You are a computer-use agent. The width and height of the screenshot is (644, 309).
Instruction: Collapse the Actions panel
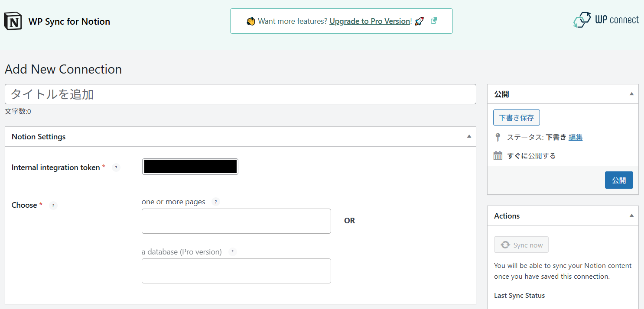pyautogui.click(x=631, y=216)
